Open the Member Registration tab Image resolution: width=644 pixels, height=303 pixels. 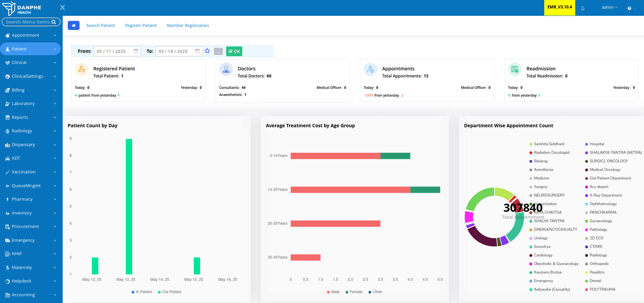click(x=188, y=26)
